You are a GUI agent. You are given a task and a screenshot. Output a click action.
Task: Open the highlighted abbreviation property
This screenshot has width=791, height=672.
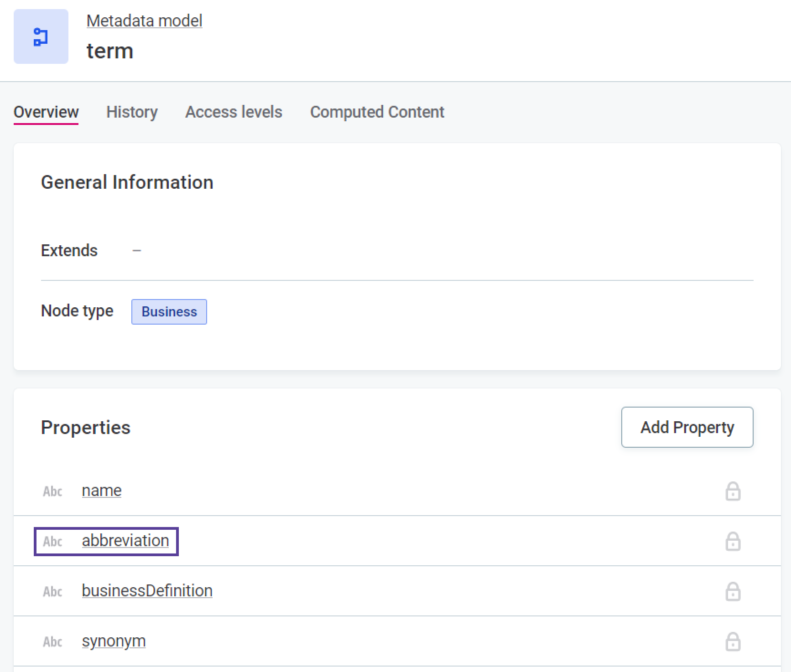pos(125,540)
